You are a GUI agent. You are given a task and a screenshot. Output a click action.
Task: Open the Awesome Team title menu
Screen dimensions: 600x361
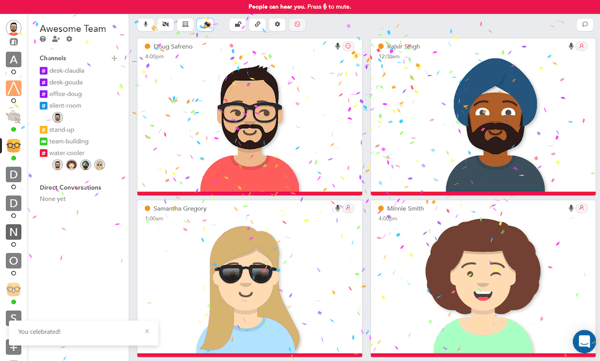point(73,29)
